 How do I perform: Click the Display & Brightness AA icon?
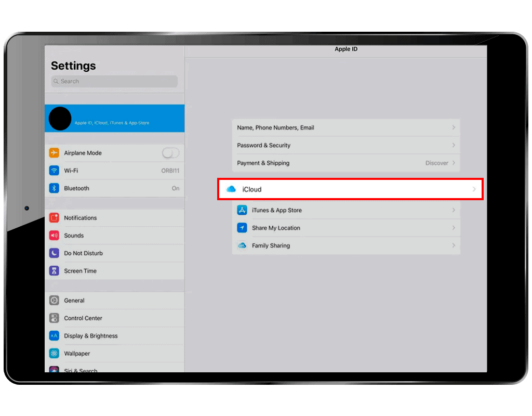(x=54, y=335)
